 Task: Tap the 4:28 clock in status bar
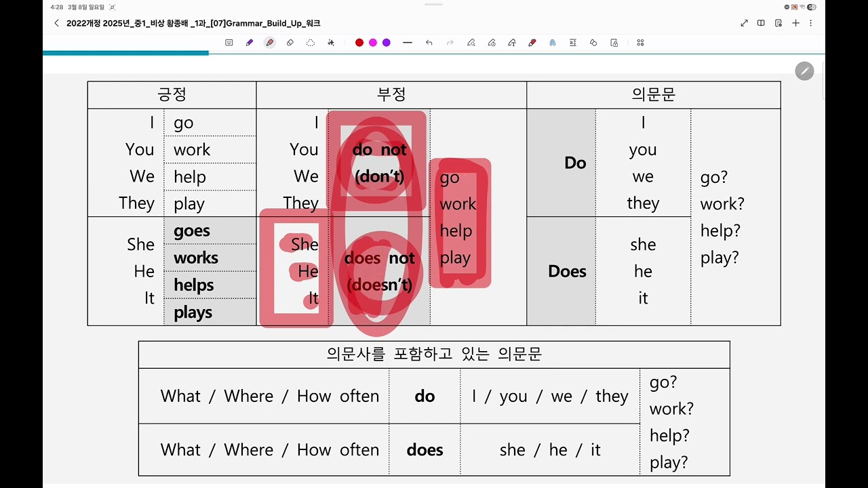[x=56, y=7]
